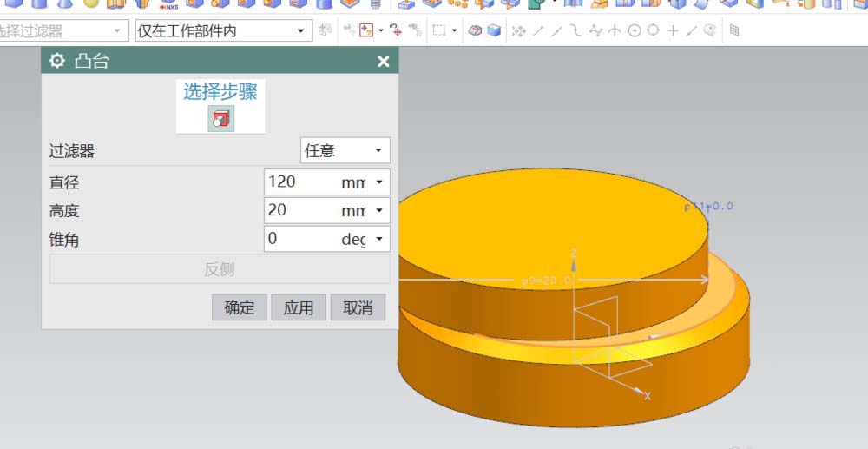
Task: Open the 锥角 deg unit dropdown
Action: tap(378, 239)
